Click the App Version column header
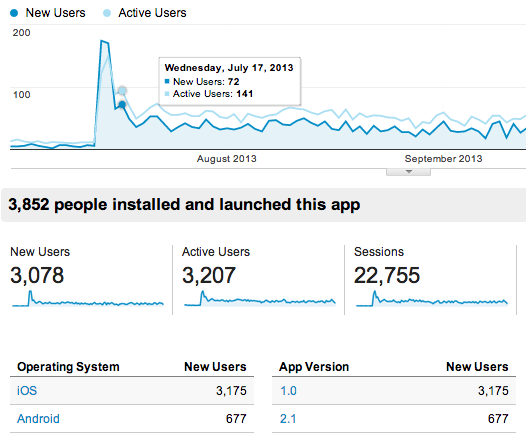This screenshot has width=526, height=441. point(314,367)
